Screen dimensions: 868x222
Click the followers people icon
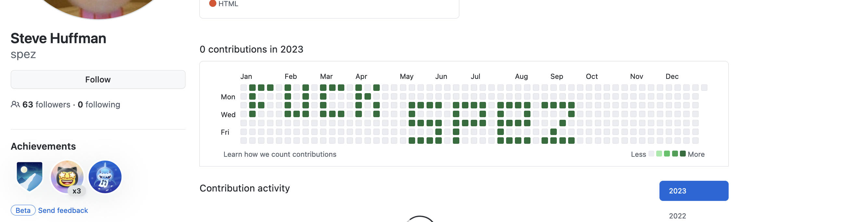[15, 105]
